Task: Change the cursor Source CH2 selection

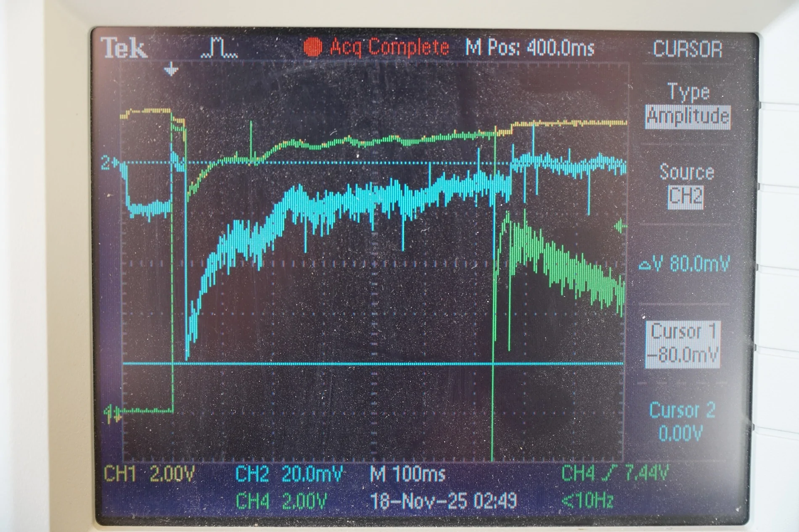Action: coord(686,196)
